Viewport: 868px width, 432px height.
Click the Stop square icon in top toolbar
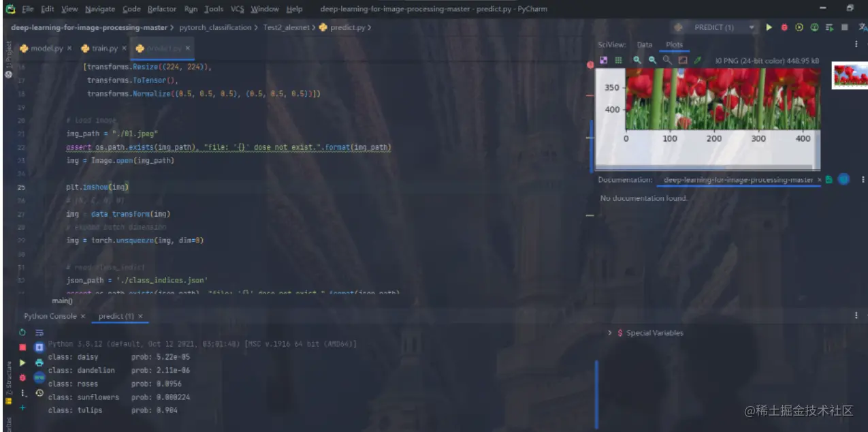click(845, 27)
